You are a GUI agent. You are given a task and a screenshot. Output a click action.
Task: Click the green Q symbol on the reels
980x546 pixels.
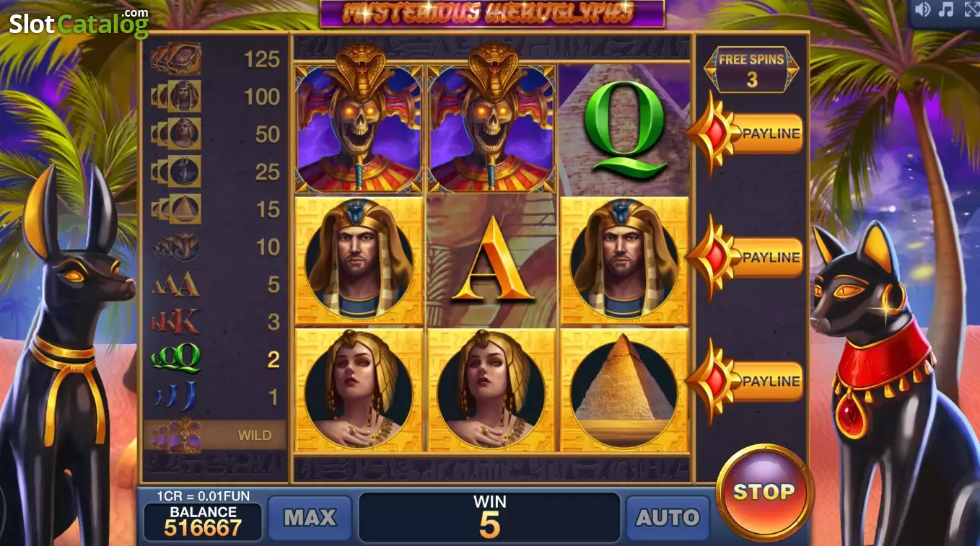coord(626,129)
